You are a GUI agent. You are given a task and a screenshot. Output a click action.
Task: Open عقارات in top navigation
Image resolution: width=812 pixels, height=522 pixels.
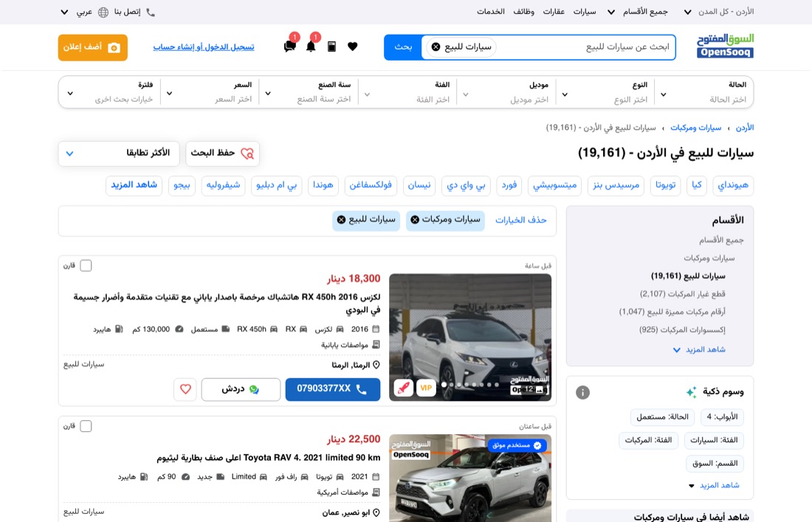click(554, 12)
